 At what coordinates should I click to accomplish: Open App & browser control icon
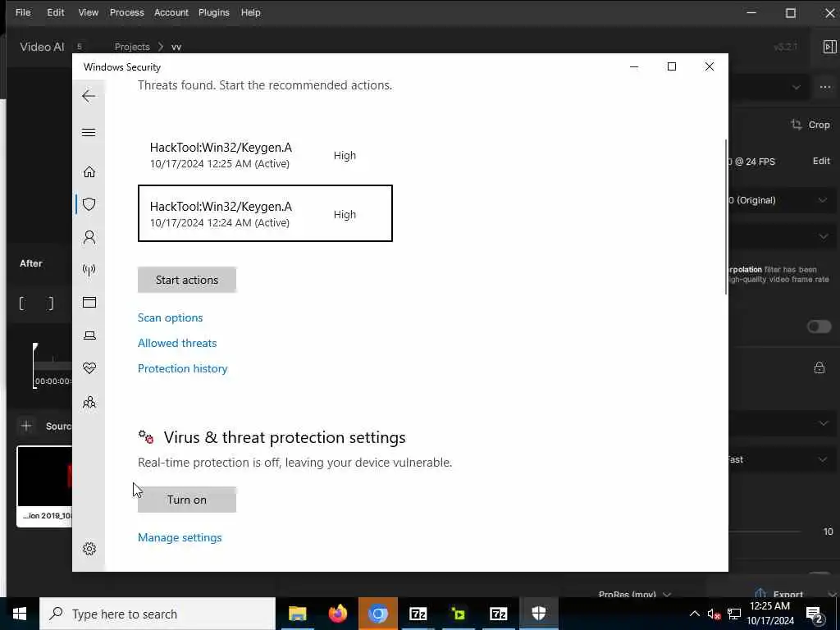[x=89, y=302]
